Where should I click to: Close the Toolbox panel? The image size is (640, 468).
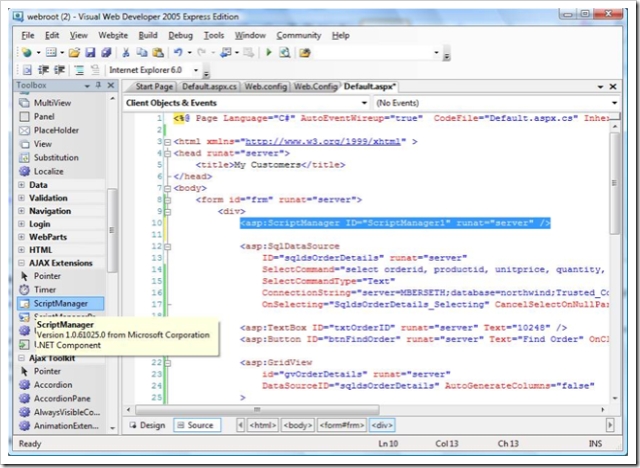tap(111, 85)
